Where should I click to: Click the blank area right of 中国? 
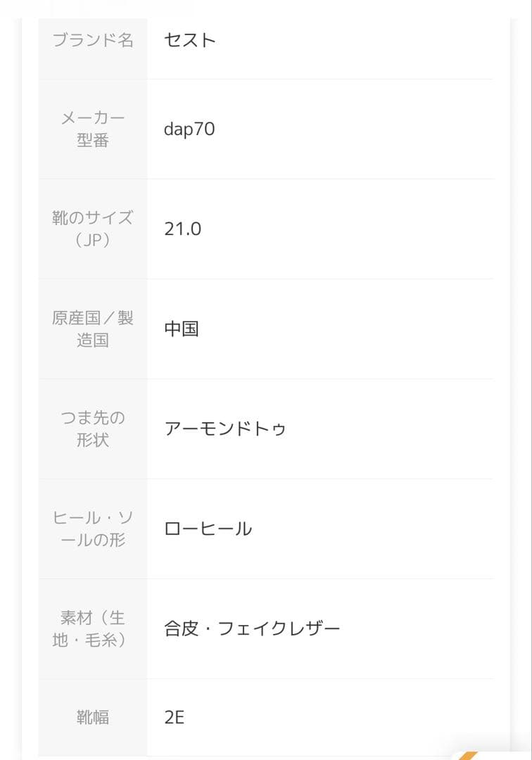(346, 329)
